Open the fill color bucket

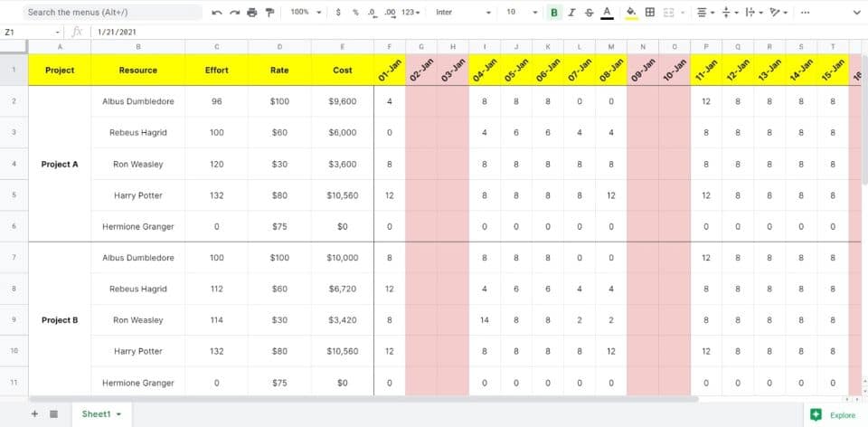click(632, 12)
